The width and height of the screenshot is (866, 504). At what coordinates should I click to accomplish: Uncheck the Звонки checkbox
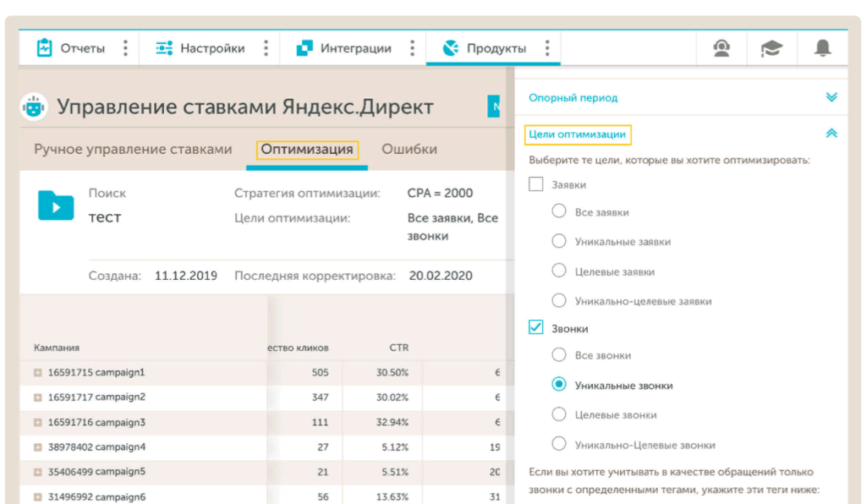point(535,328)
